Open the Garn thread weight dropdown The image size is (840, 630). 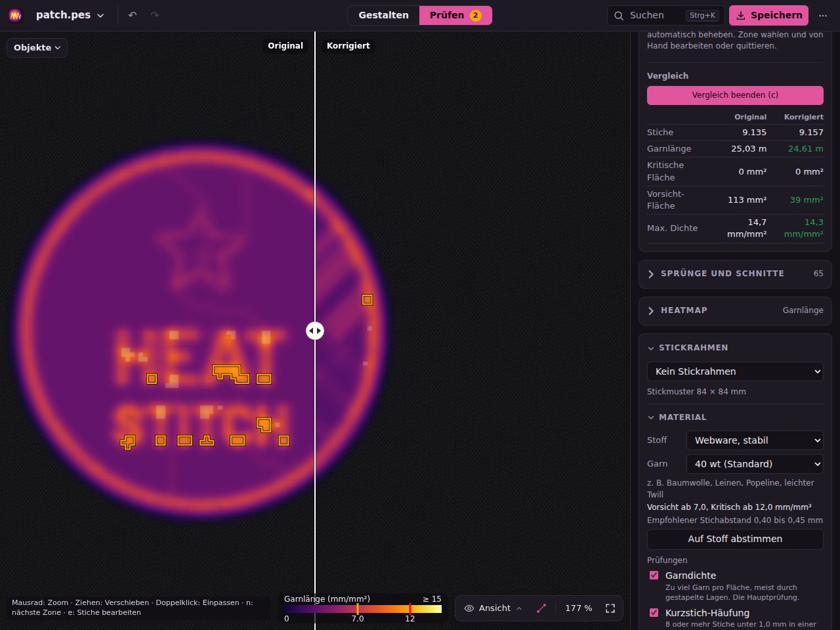click(755, 464)
